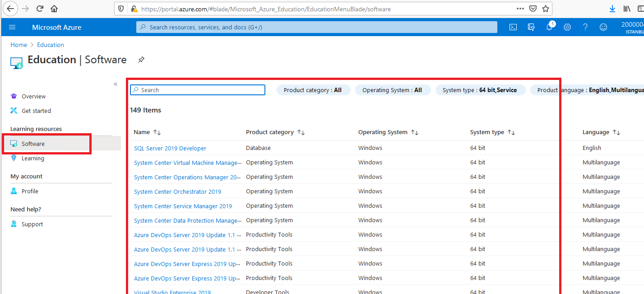644x294 pixels.
Task: Open Product language filter pill
Action: pos(587,90)
